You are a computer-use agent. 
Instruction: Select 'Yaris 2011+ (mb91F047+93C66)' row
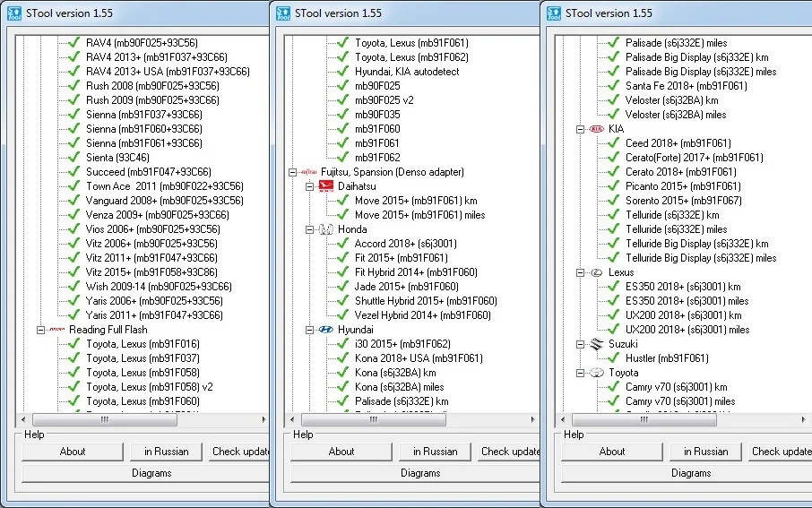[154, 315]
